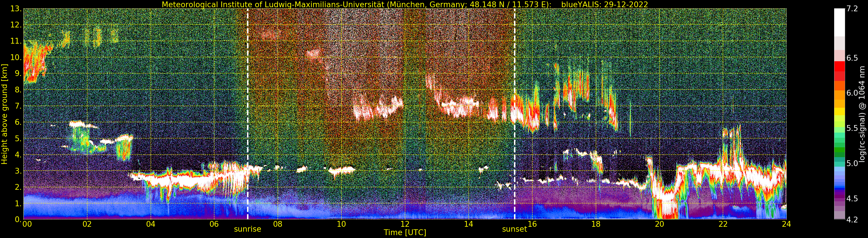This screenshot has width=868, height=238.
Task: Click the height axis tick label '4.'
Action: tap(18, 155)
